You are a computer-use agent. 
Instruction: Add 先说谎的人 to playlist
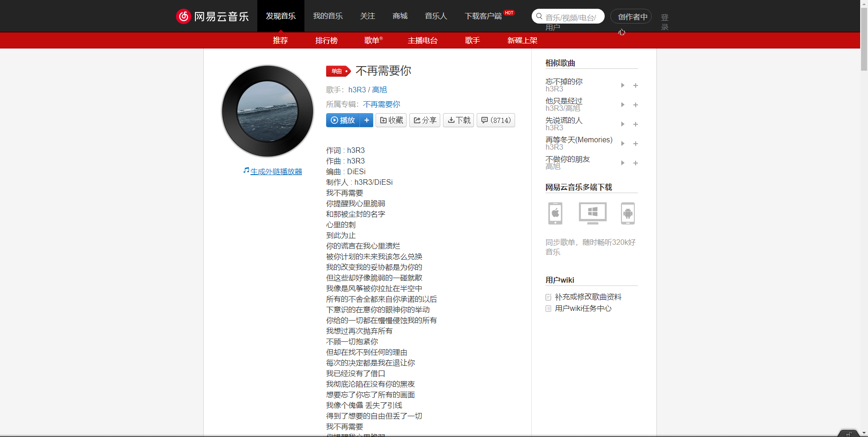635,124
